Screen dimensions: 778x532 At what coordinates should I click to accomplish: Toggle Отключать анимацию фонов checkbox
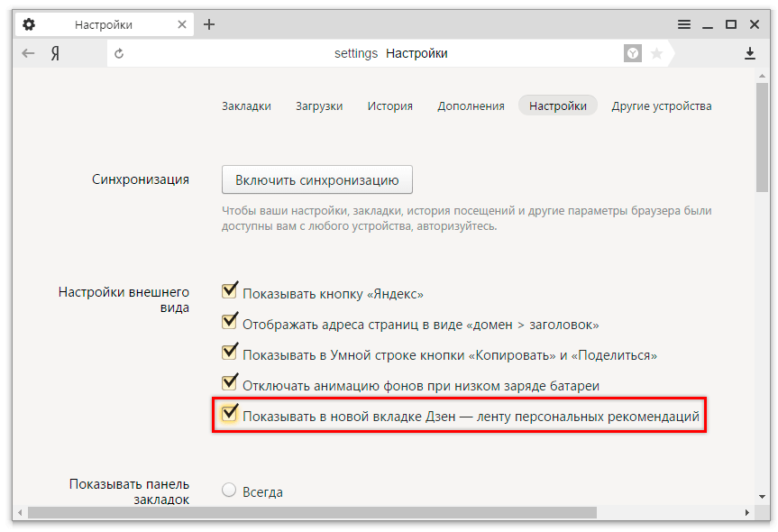(229, 382)
